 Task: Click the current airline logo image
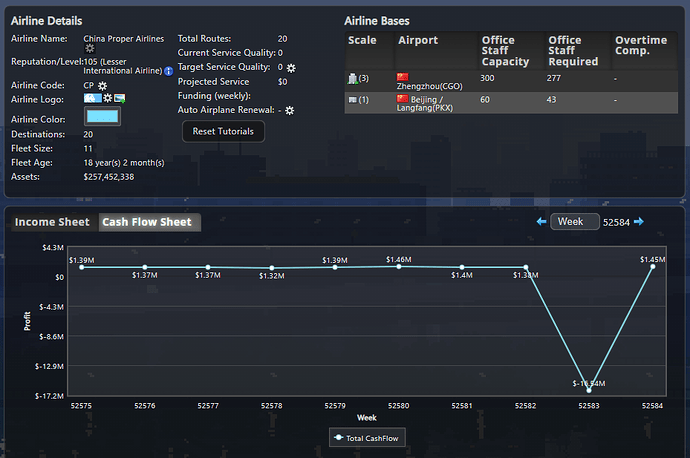(x=92, y=98)
